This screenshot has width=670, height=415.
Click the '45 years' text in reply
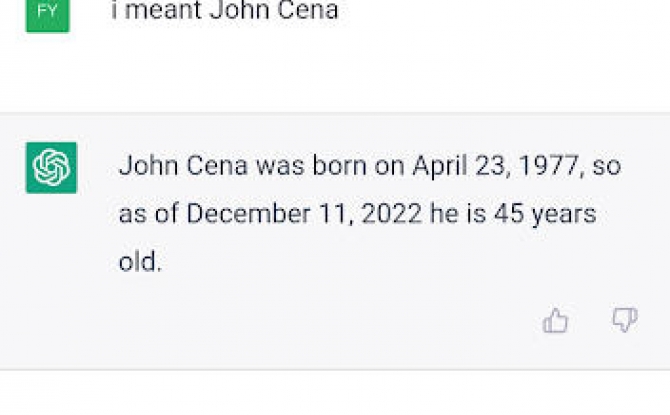(545, 214)
